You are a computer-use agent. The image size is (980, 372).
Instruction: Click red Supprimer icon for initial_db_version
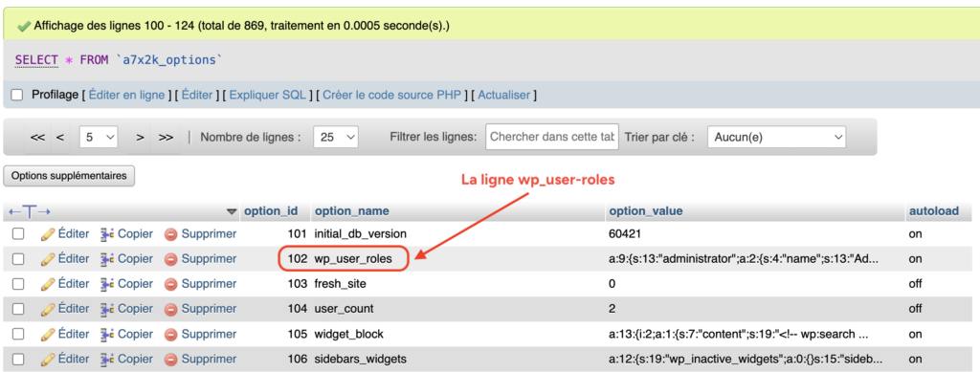(x=171, y=234)
